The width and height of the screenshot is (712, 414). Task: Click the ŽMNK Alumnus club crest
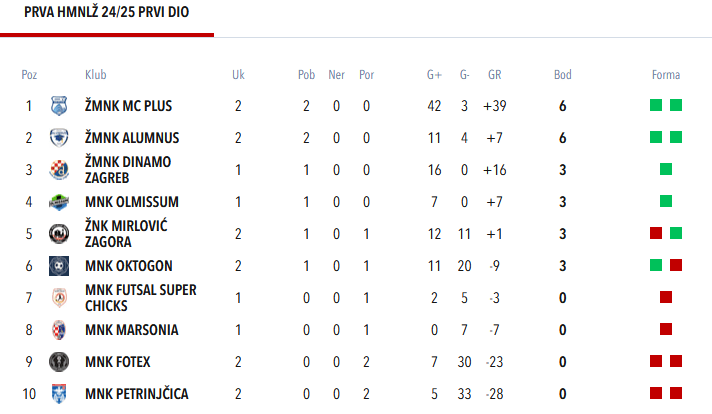coord(59,138)
